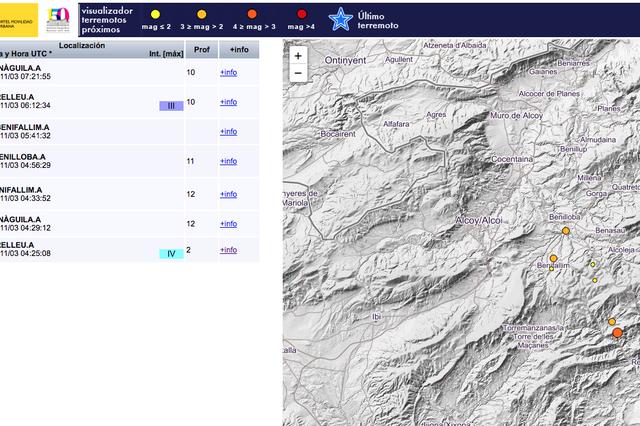The width and height of the screenshot is (640, 426).
Task: Click the smaller orange marker above large orange one
Action: pos(612,322)
